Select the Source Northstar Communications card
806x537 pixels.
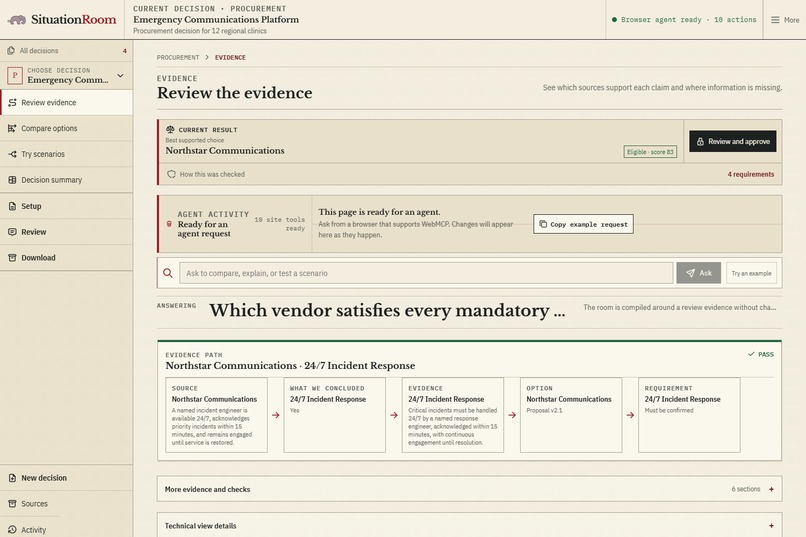[216, 415]
